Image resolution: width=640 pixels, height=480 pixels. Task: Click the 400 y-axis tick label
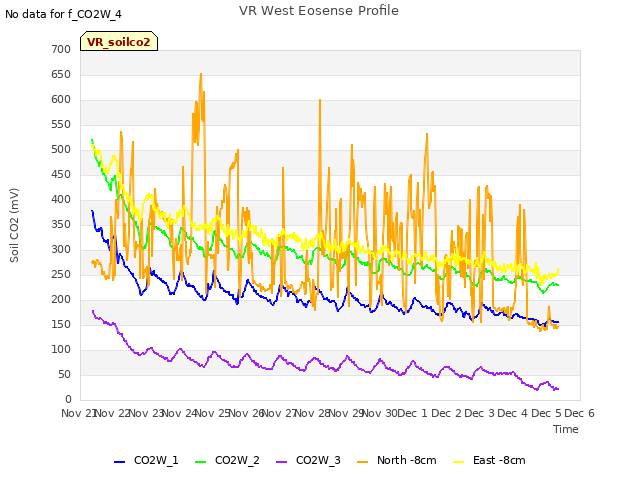coord(61,200)
